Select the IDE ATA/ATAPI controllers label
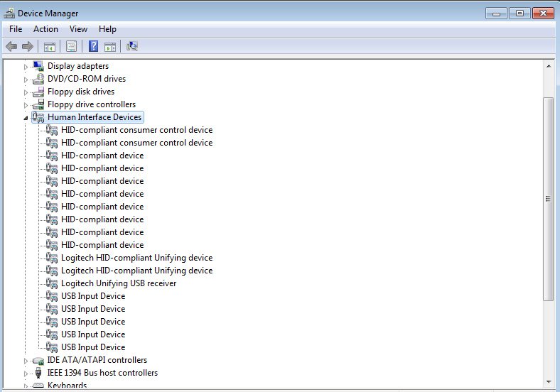Image resolution: width=560 pixels, height=392 pixels. (97, 360)
